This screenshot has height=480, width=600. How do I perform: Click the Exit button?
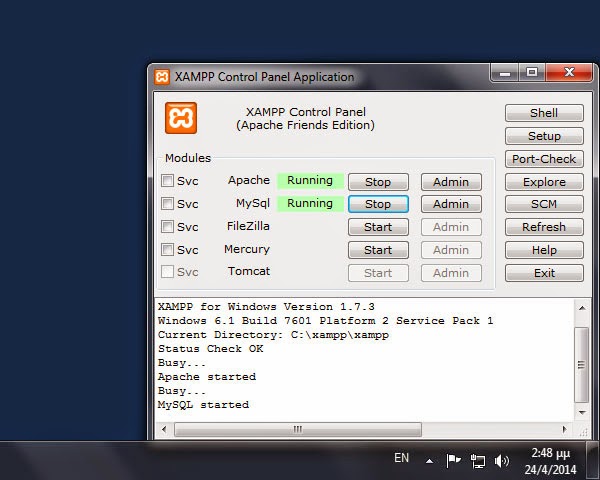point(544,273)
